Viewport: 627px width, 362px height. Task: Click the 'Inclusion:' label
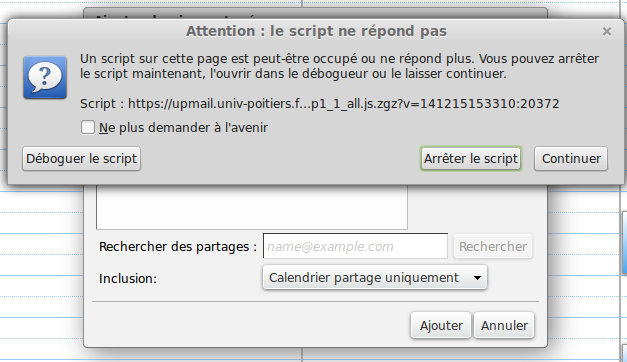coord(128,278)
